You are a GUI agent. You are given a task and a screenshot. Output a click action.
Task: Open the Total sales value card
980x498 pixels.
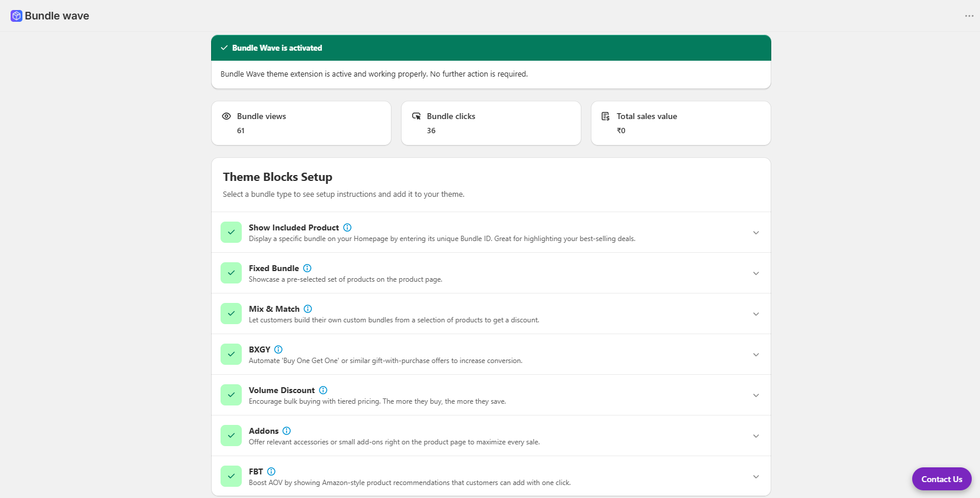[x=681, y=123]
